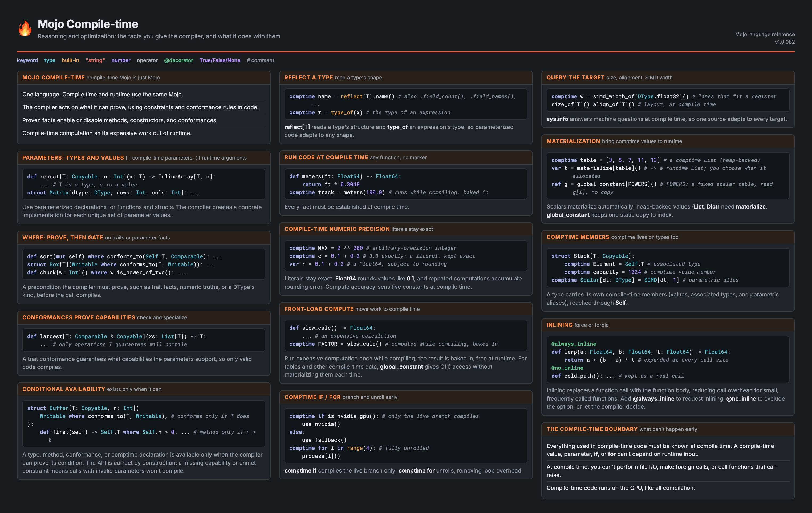
Task: Click the 'def sort(mut self) where' code line
Action: [x=124, y=256]
